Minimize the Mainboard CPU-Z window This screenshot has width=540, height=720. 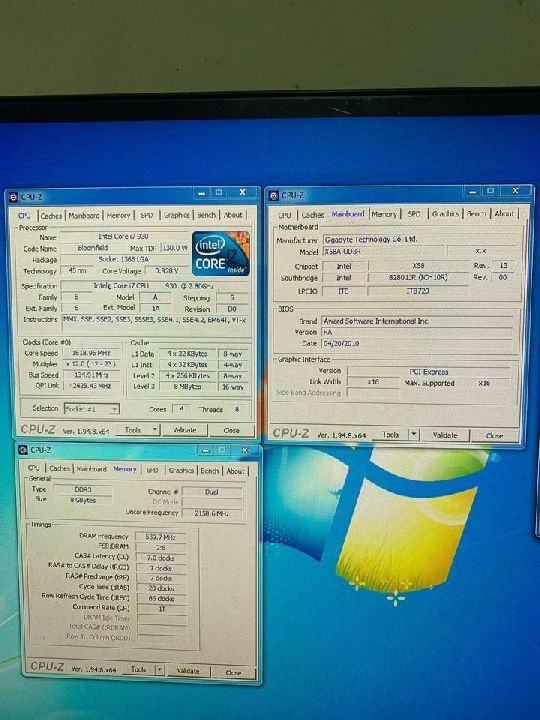(x=472, y=191)
